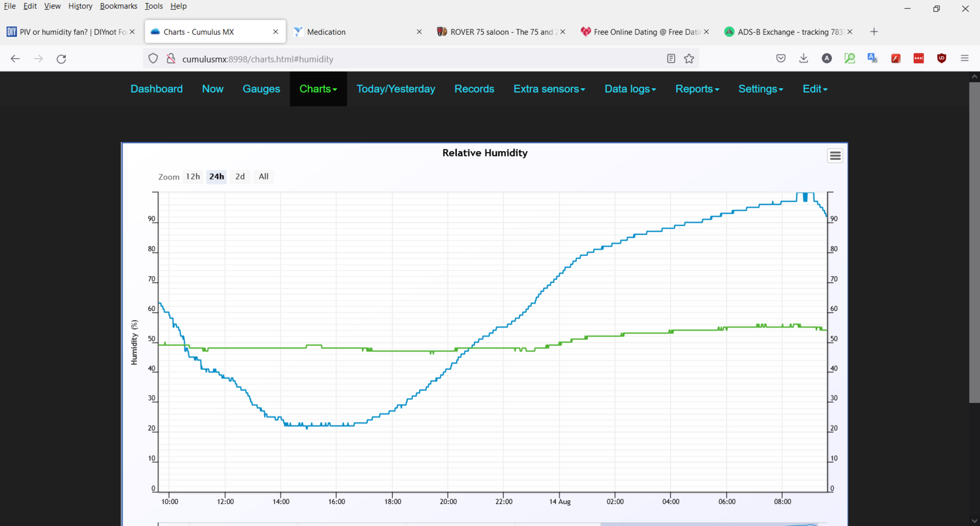Set chart zoom to 2d
Viewport: 980px width, 526px height.
[x=240, y=176]
